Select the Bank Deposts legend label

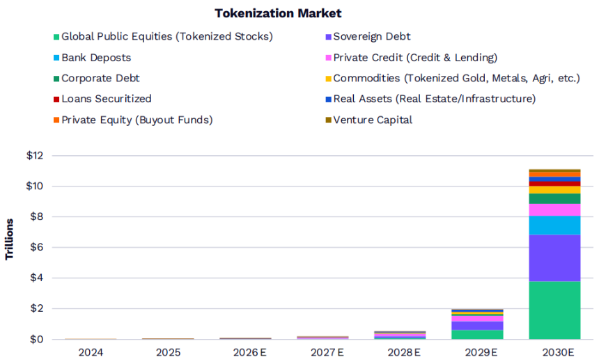pyautogui.click(x=96, y=58)
